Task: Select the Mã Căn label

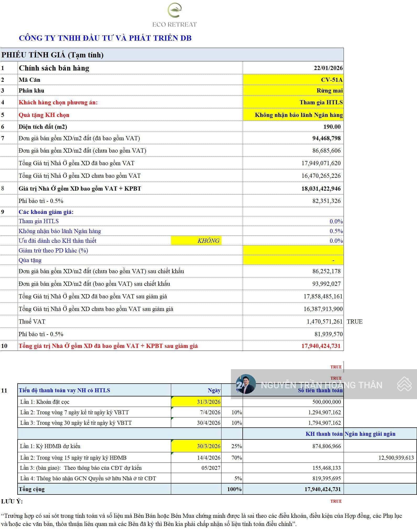Action: coord(29,80)
